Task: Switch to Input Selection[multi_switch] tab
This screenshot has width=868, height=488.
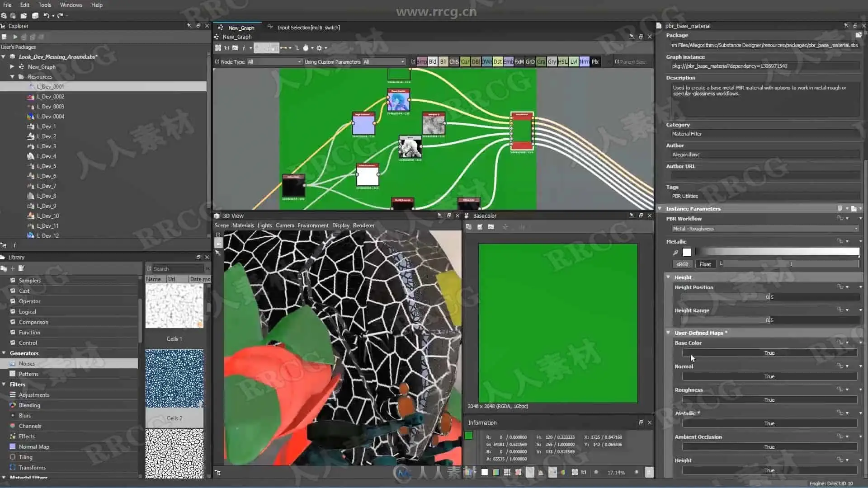Action: click(x=308, y=28)
